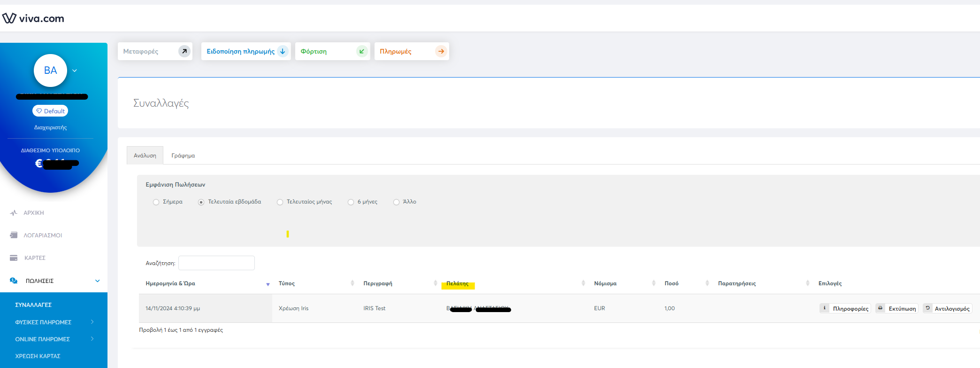Expand the ΦΥΣΙΚΕΣ ΠΛΗΡΩΜΕΣ arrow
Viewport: 980px width, 368px height.
(92, 322)
